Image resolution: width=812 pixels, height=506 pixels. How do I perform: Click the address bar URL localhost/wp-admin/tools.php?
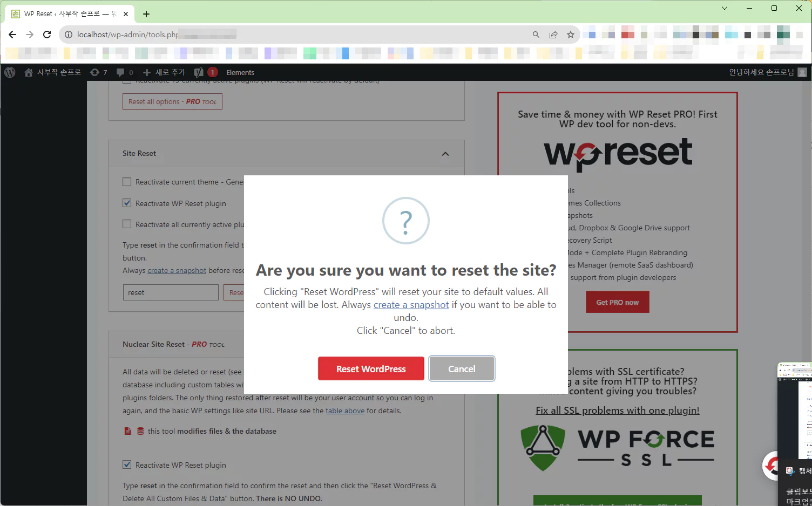[128, 35]
